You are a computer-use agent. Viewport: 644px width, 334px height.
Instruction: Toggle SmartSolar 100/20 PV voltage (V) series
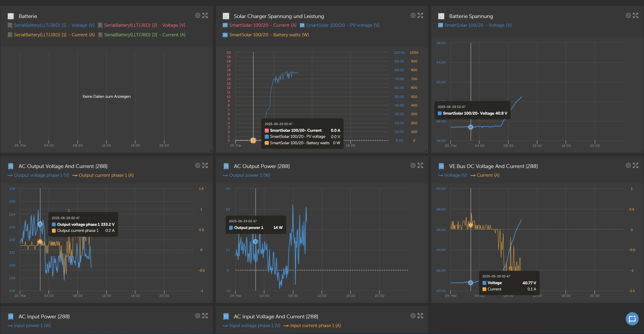(x=340, y=25)
